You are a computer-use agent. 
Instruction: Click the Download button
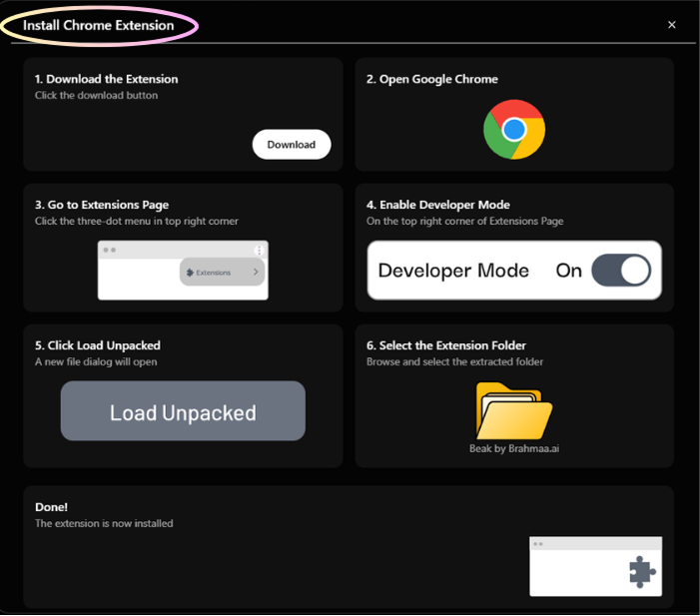pyautogui.click(x=292, y=144)
